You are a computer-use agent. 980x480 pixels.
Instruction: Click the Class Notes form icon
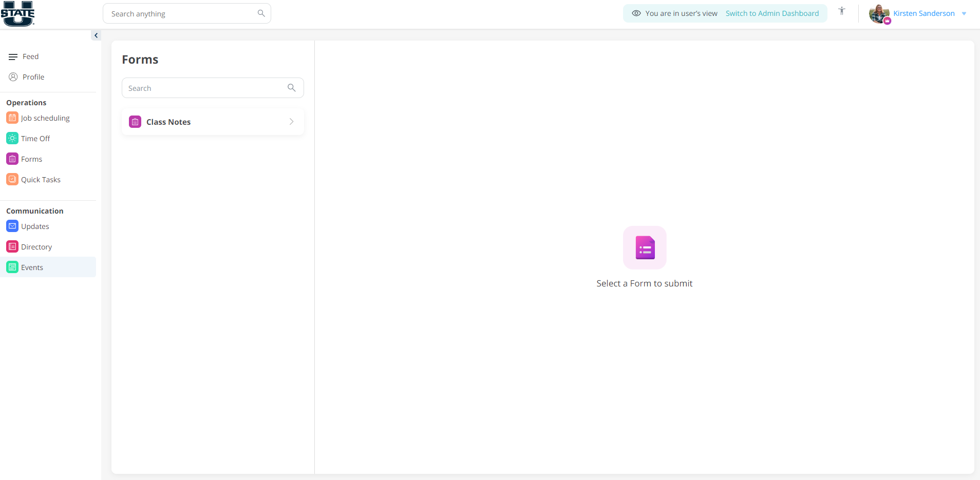click(135, 122)
